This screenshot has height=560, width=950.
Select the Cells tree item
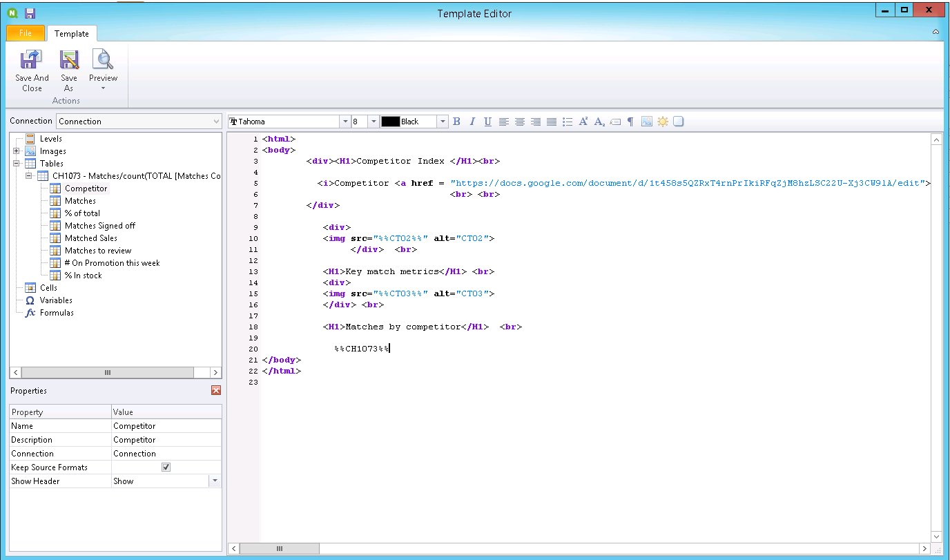[x=48, y=288]
